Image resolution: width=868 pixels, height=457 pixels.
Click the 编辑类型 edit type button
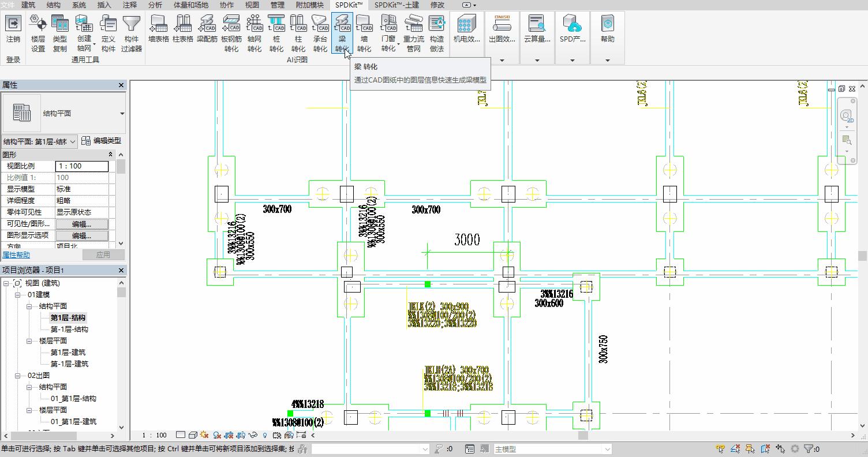[102, 141]
